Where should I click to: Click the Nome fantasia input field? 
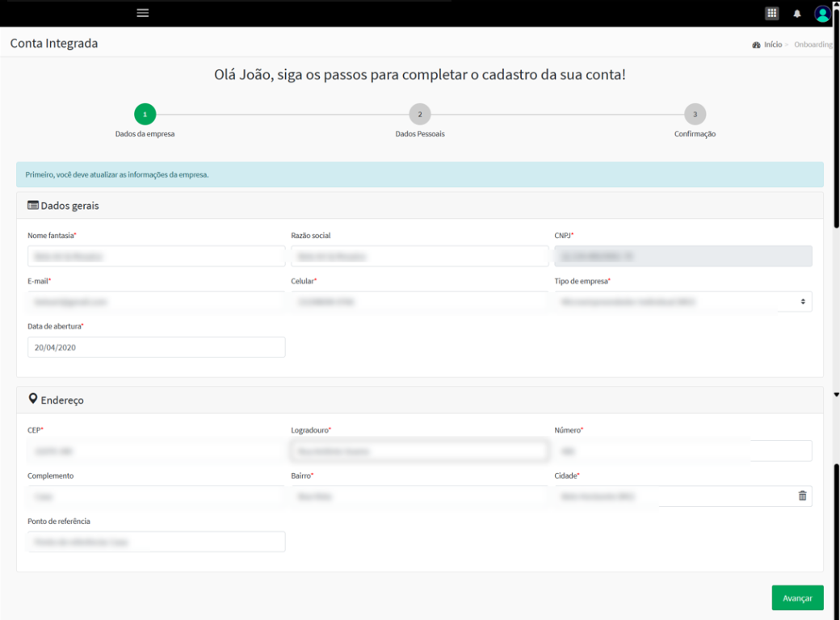156,256
